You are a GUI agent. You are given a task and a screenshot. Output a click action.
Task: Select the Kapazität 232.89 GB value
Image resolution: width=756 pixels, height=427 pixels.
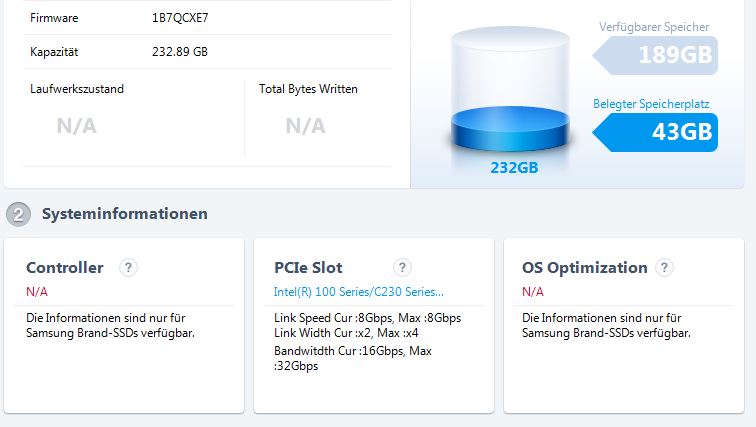[180, 52]
